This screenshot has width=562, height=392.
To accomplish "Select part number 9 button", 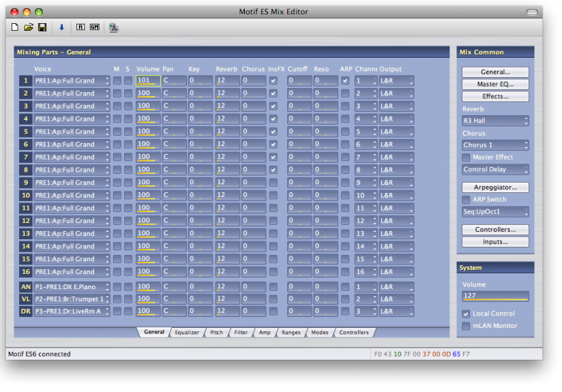I will pos(25,183).
